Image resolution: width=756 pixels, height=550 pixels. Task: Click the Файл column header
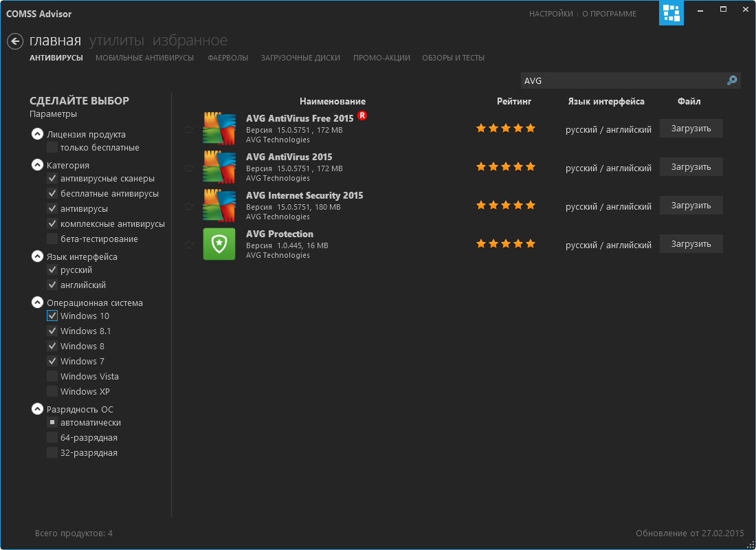point(689,101)
